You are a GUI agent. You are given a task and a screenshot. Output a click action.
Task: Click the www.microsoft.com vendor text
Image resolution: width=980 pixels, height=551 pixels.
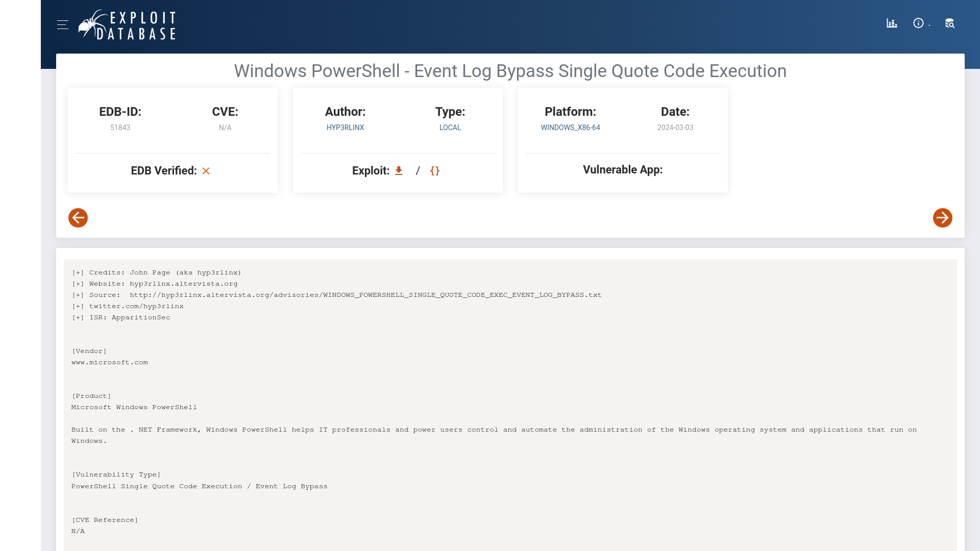[110, 362]
